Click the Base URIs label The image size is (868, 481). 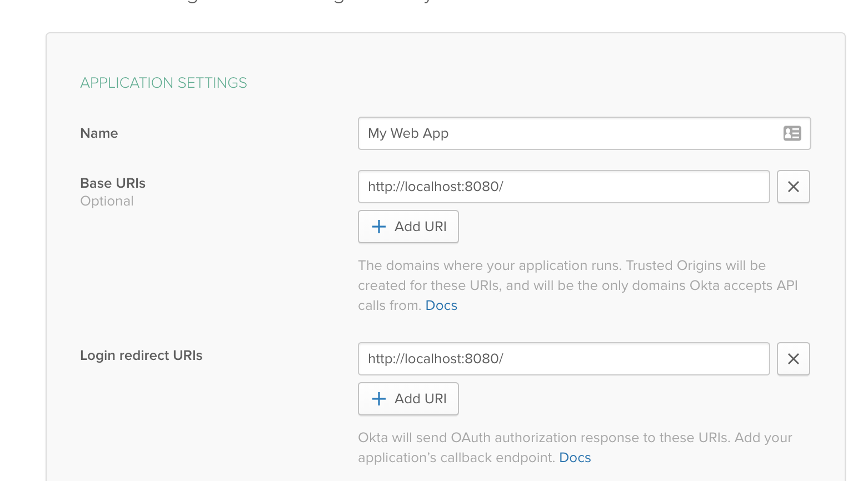tap(113, 183)
